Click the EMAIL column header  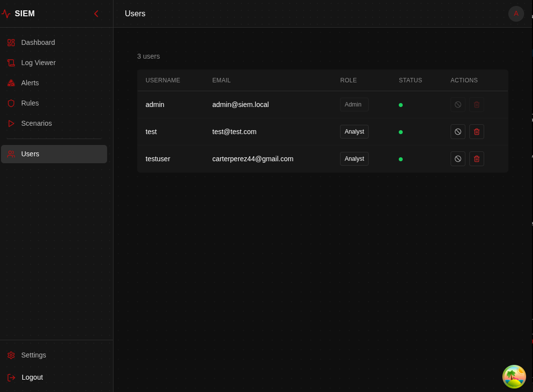pyautogui.click(x=221, y=80)
